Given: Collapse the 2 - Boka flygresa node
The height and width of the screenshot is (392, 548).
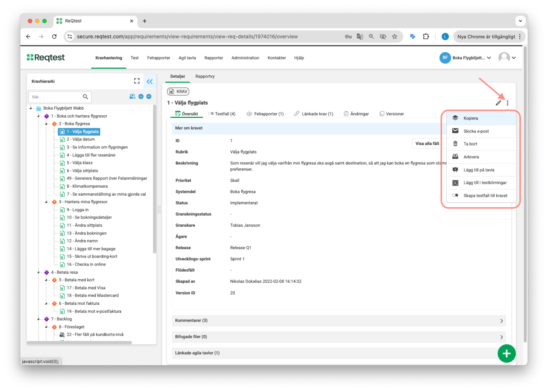Looking at the screenshot, I should point(46,124).
